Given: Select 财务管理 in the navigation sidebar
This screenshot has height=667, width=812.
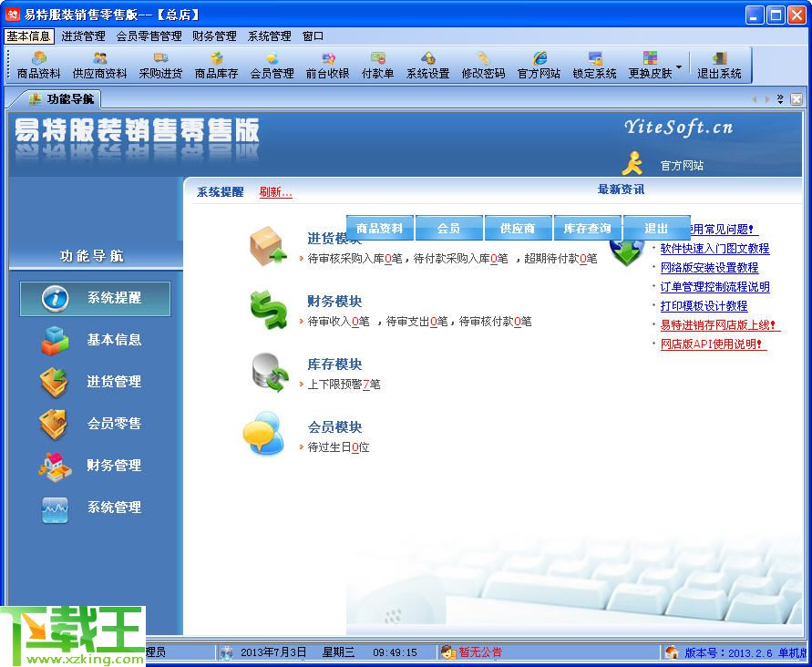Looking at the screenshot, I should [x=91, y=466].
